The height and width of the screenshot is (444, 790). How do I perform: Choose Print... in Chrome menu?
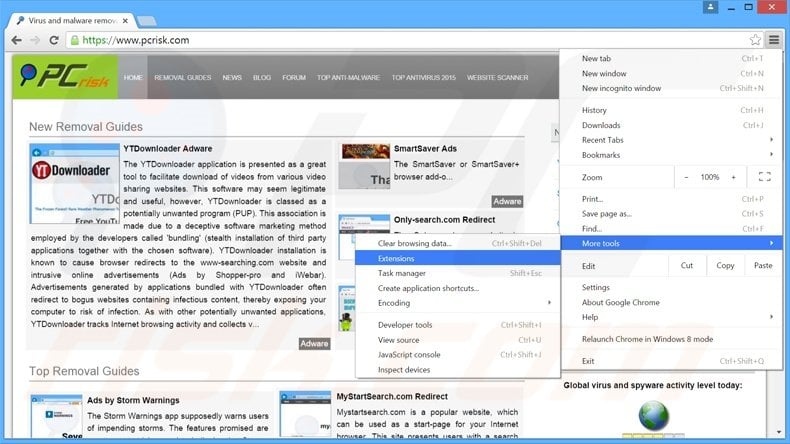(672, 199)
